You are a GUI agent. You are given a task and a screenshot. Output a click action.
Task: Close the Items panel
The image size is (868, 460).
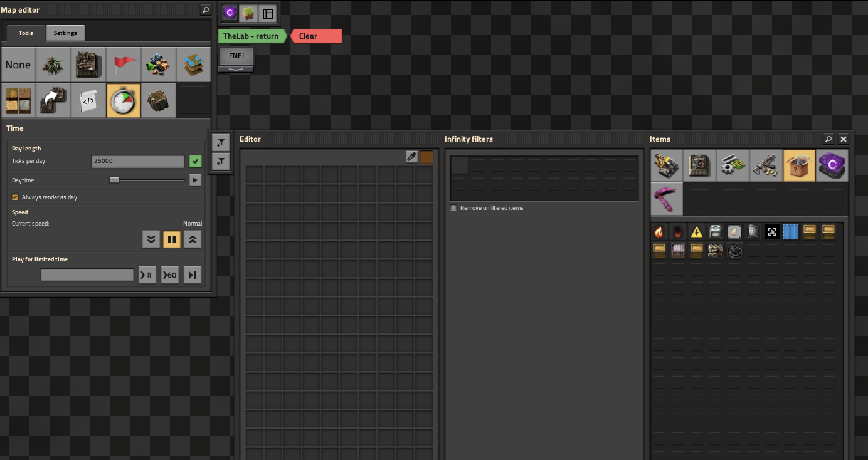844,139
